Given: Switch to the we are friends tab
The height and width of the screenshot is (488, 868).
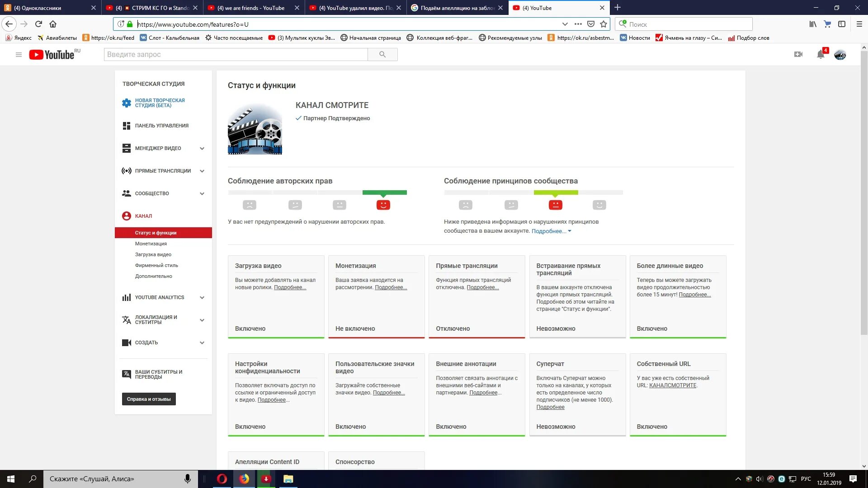Looking at the screenshot, I should click(251, 8).
